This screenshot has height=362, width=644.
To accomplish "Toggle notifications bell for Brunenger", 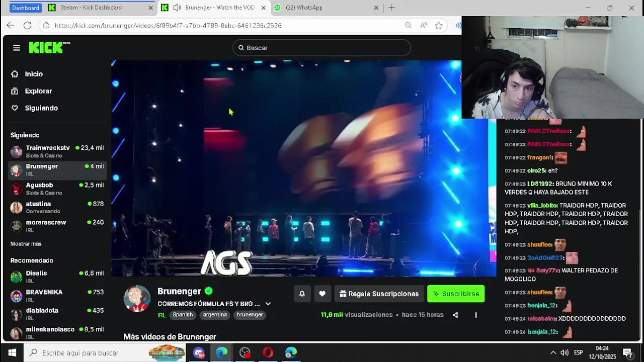I will click(302, 294).
